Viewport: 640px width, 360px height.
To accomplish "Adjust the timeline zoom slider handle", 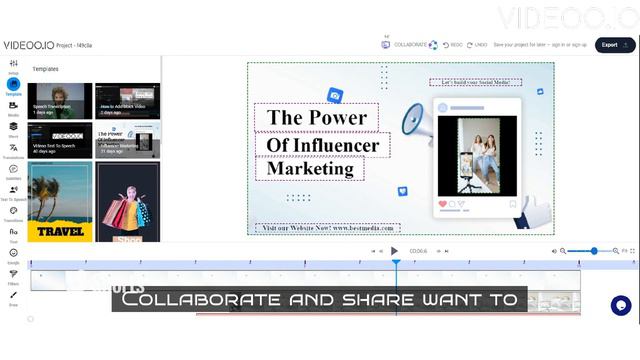I will point(594,251).
